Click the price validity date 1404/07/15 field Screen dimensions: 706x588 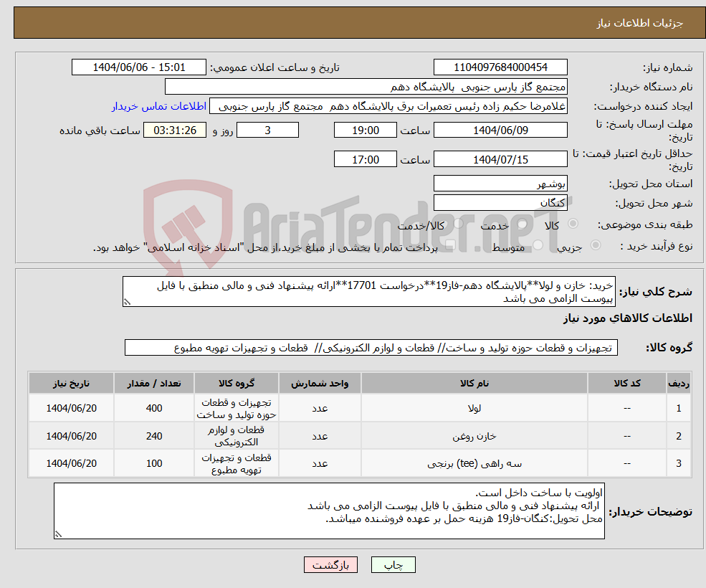[500, 158]
